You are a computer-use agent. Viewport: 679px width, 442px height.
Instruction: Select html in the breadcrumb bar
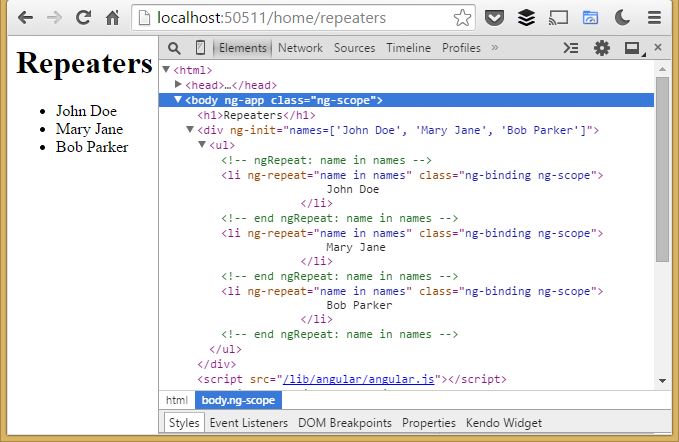177,400
